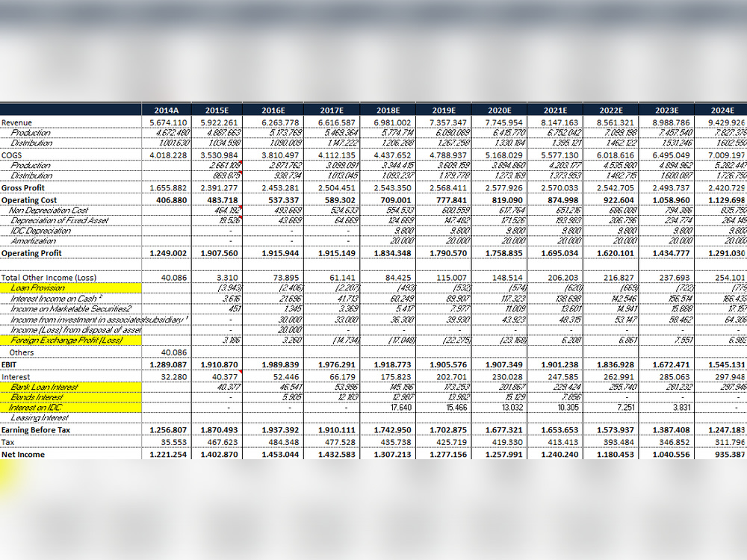The image size is (747, 560).
Task: Select 2022E Interest on IDC value 7.251
Action: (x=625, y=407)
